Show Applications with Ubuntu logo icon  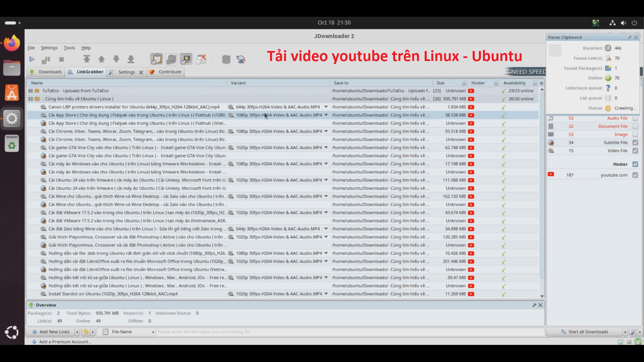12,332
